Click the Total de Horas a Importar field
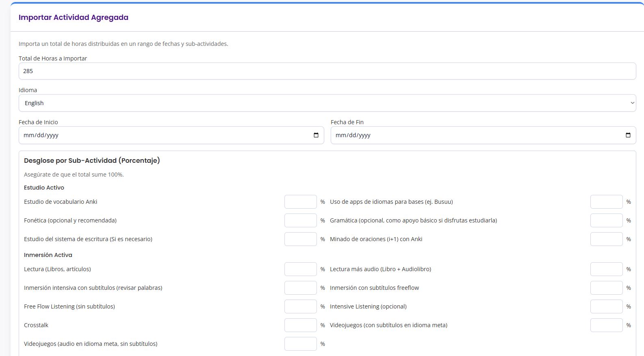 (327, 71)
